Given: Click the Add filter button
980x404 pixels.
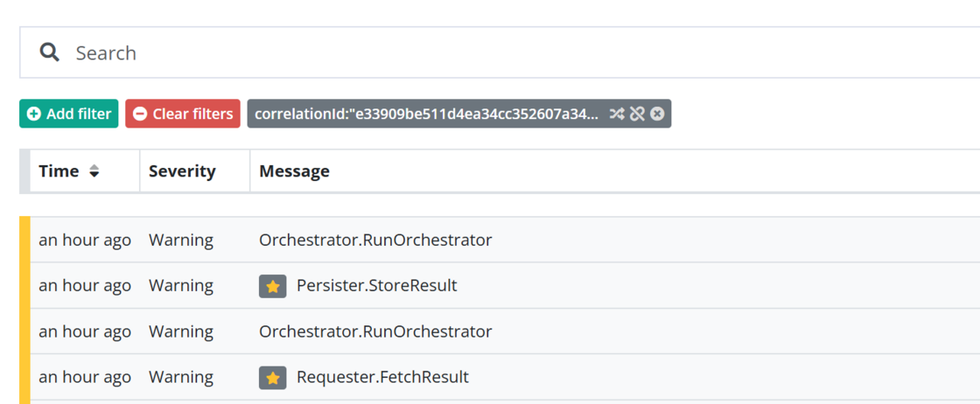Looking at the screenshot, I should (69, 114).
